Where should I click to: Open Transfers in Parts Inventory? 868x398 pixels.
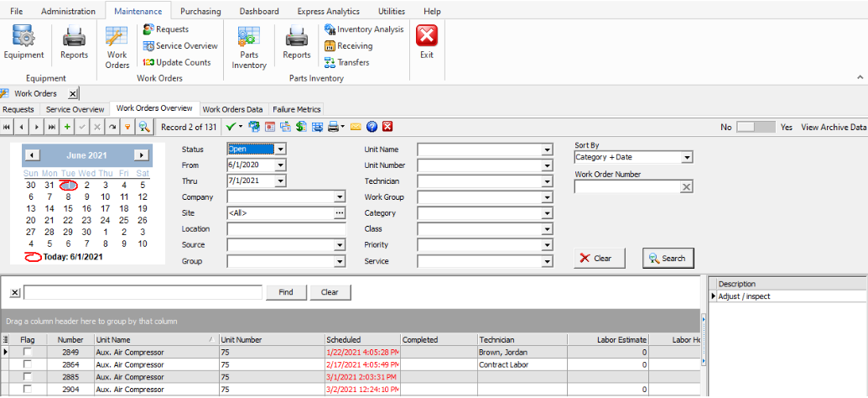(x=346, y=63)
